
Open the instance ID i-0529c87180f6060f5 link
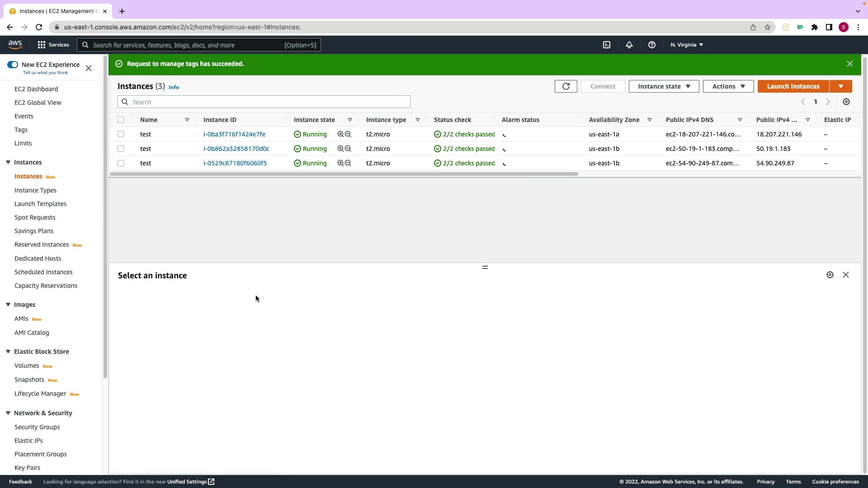click(x=235, y=163)
